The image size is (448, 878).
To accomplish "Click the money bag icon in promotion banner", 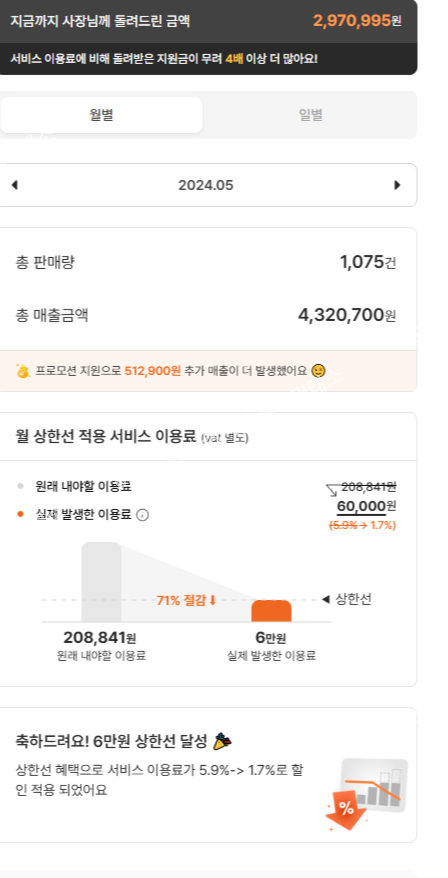I will 22,371.
